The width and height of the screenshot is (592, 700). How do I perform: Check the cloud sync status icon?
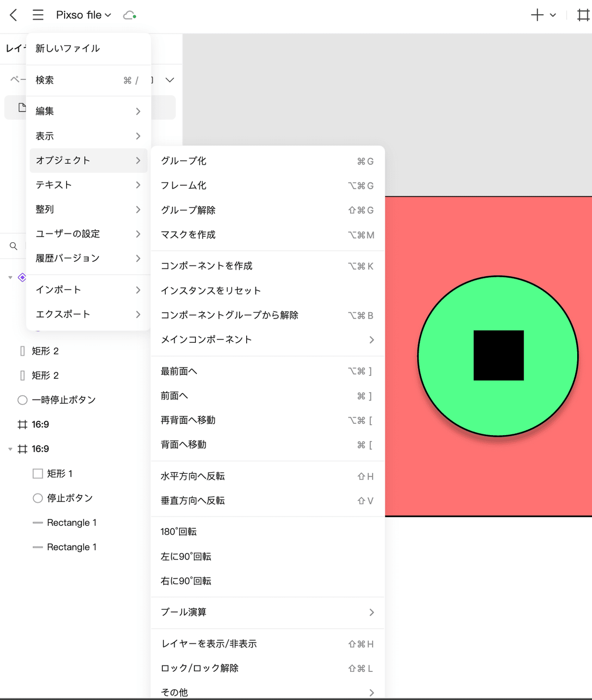click(x=129, y=15)
